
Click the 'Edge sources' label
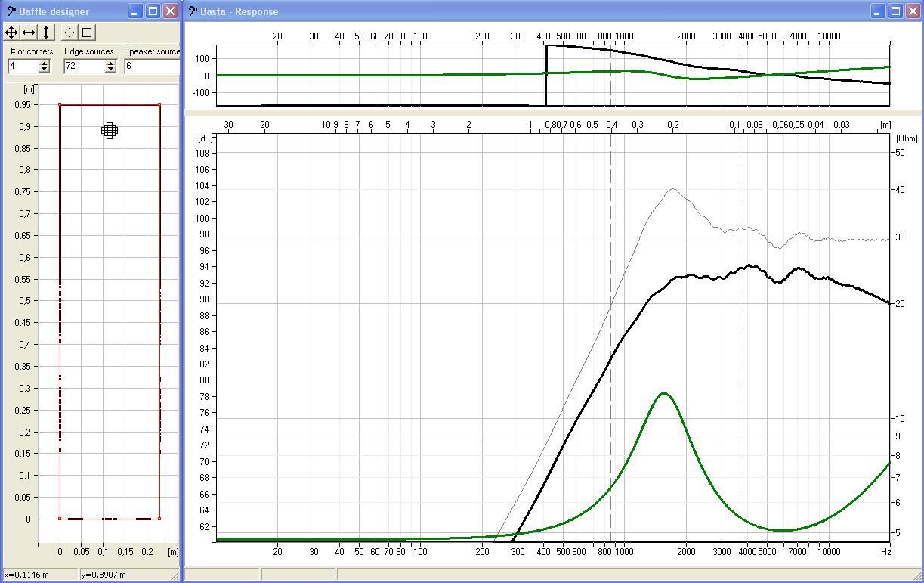point(89,51)
